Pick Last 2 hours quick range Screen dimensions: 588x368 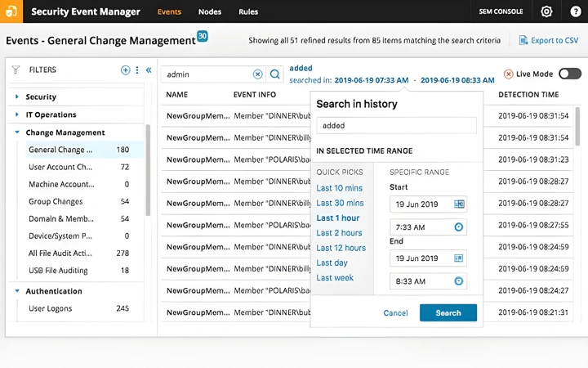coord(339,233)
